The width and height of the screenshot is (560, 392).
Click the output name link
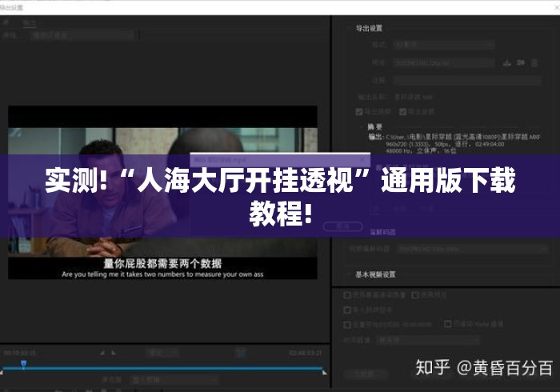pyautogui.click(x=414, y=97)
